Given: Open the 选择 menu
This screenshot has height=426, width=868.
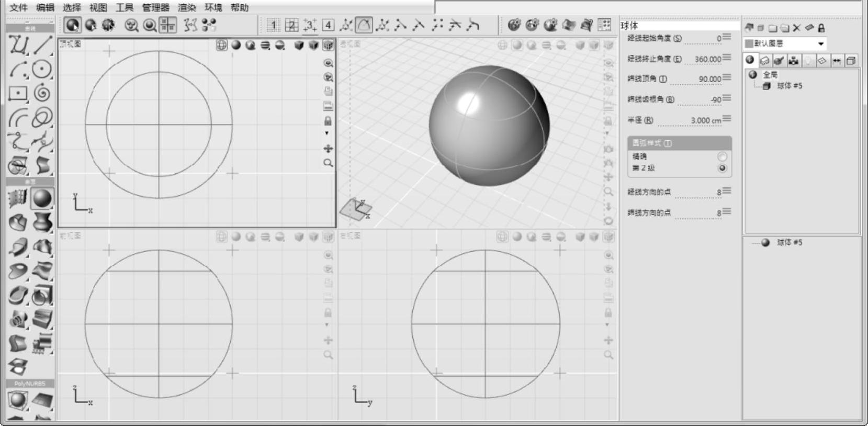Looking at the screenshot, I should coord(72,7).
